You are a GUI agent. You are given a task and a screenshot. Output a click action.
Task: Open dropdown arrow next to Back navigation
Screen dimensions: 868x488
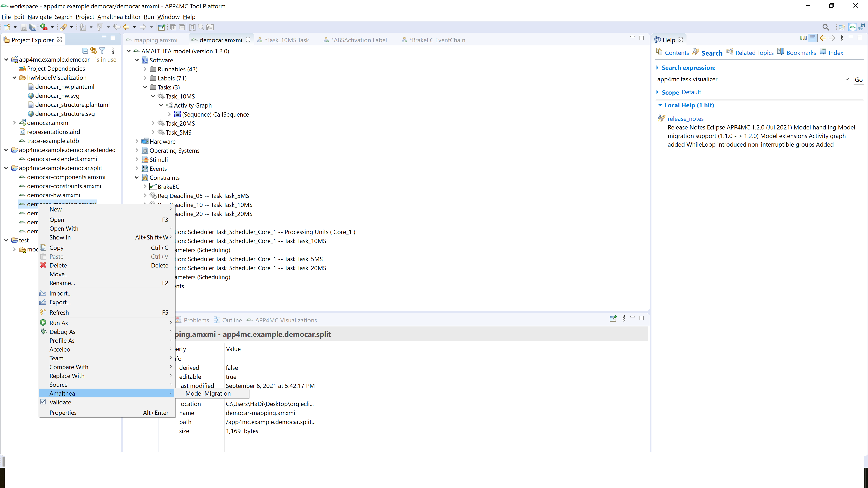point(134,27)
